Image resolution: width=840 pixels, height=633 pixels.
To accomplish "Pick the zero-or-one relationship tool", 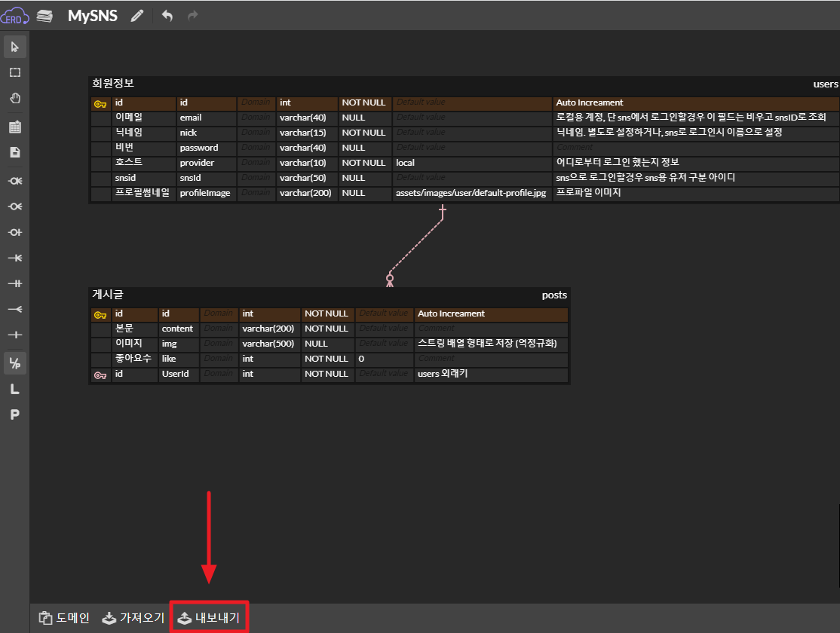I will coord(15,232).
